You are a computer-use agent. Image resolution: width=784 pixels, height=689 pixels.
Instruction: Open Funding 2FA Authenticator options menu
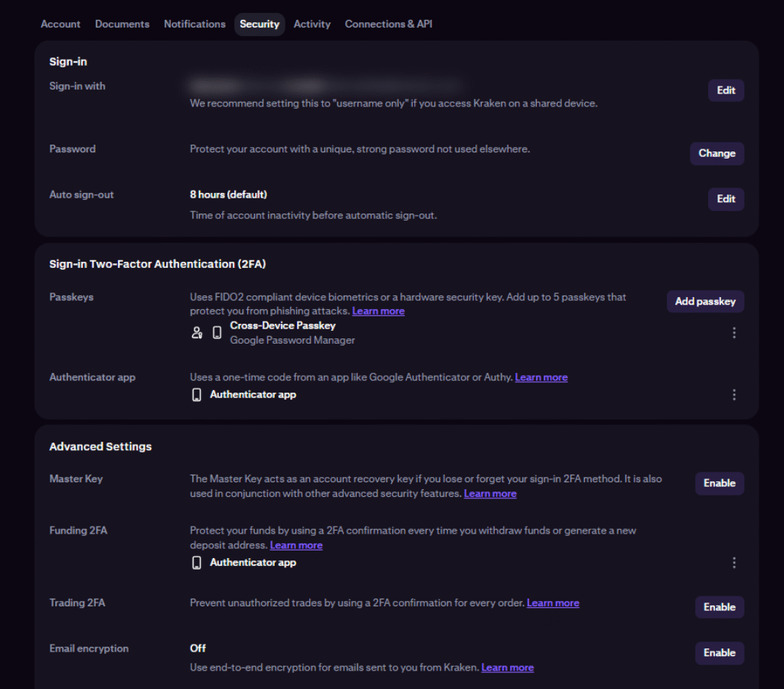point(734,563)
